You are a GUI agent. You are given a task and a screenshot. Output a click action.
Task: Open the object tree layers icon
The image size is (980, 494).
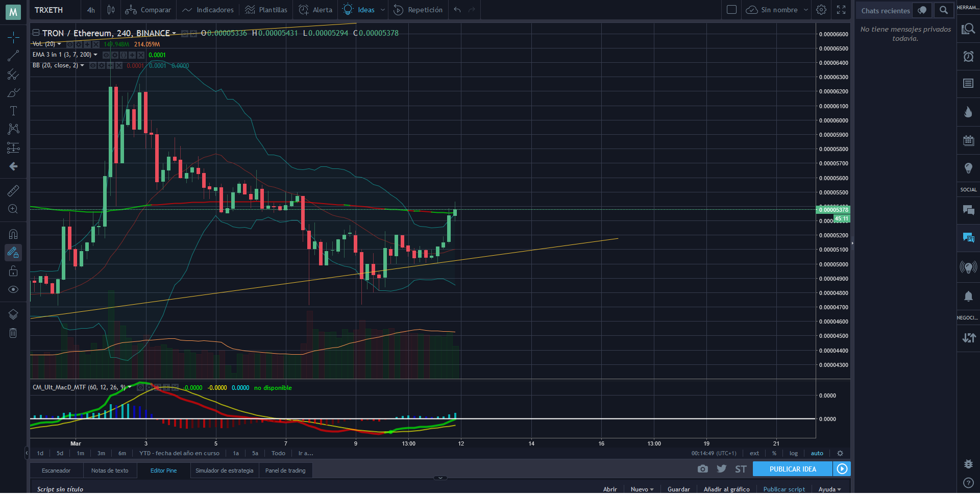click(13, 314)
